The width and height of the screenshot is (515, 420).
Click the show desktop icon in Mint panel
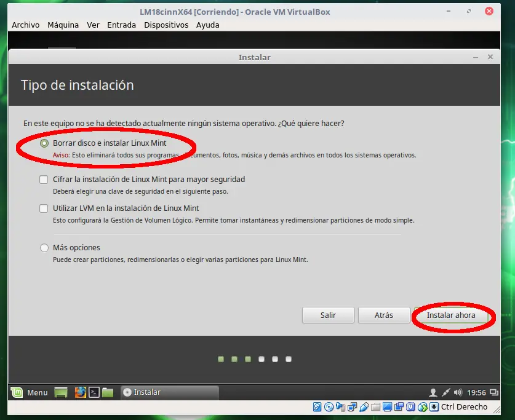tap(61, 392)
